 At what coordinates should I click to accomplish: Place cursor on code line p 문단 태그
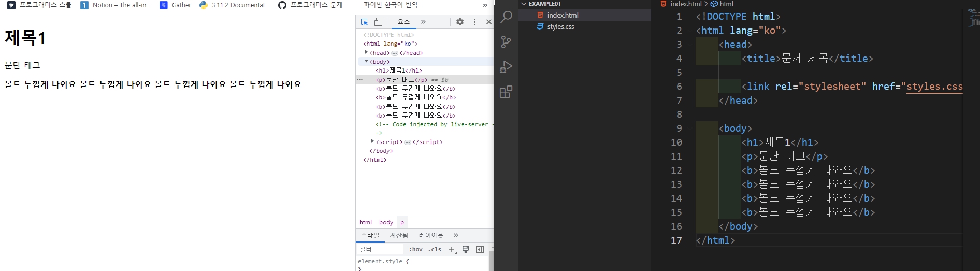pyautogui.click(x=784, y=156)
